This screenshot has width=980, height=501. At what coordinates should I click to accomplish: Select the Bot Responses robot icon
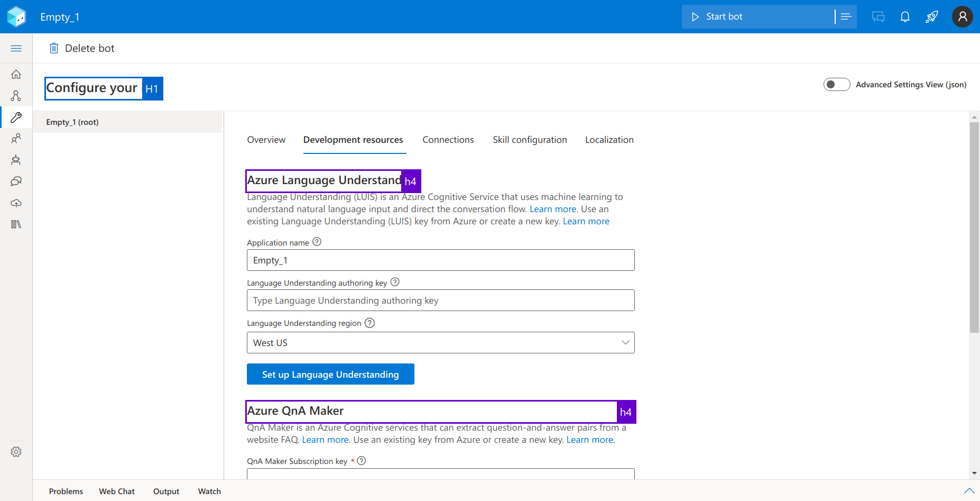[16, 160]
